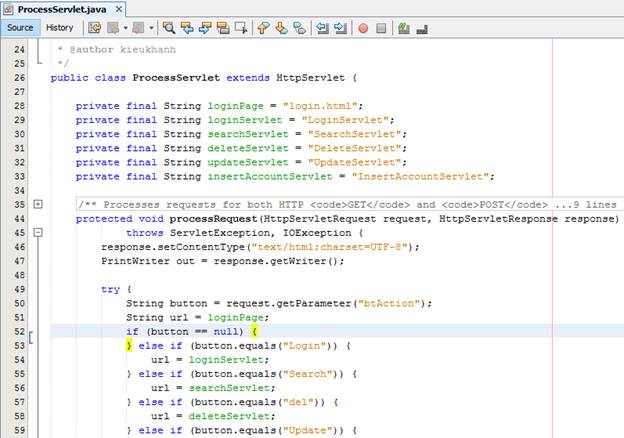Click Shift Line Right icon
Screen dimensions: 624x438
pyautogui.click(x=340, y=28)
